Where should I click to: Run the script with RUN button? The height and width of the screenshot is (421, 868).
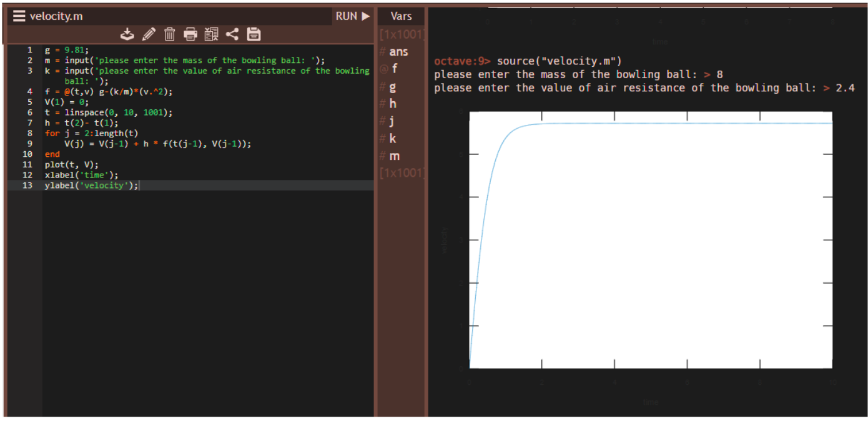[x=353, y=16]
